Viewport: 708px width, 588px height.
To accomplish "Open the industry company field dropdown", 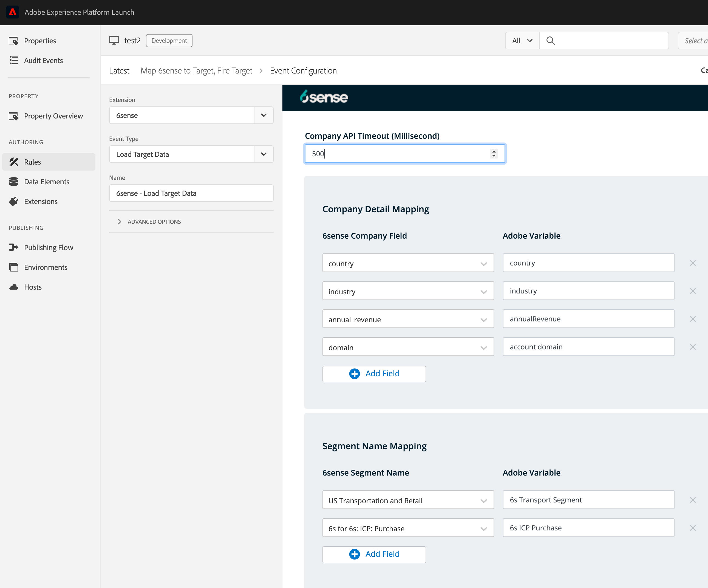I will coord(408,291).
